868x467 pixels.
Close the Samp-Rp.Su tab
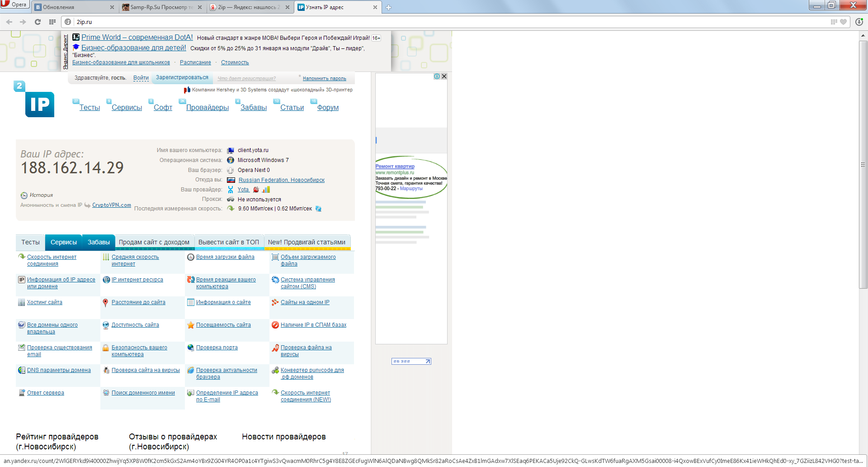200,7
